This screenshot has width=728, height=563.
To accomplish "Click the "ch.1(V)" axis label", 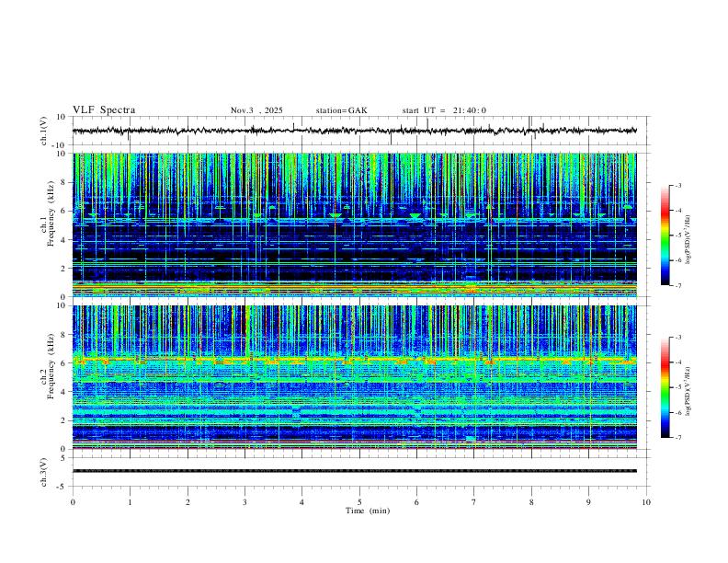I will tap(44, 131).
